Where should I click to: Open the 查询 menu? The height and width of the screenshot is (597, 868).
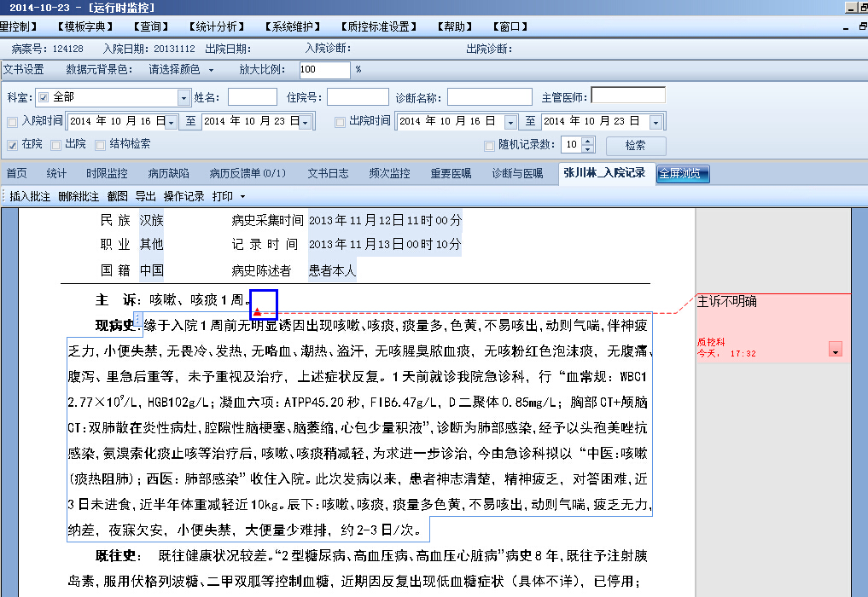(150, 26)
